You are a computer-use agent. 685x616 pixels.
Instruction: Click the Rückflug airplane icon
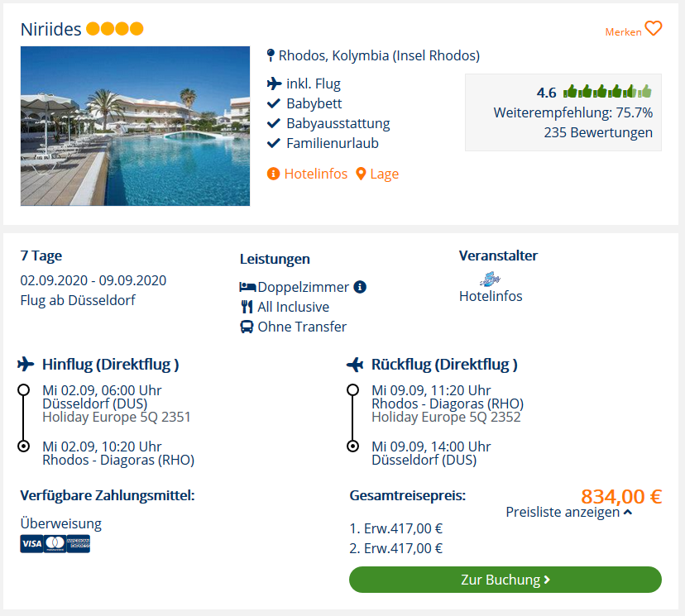tap(355, 364)
